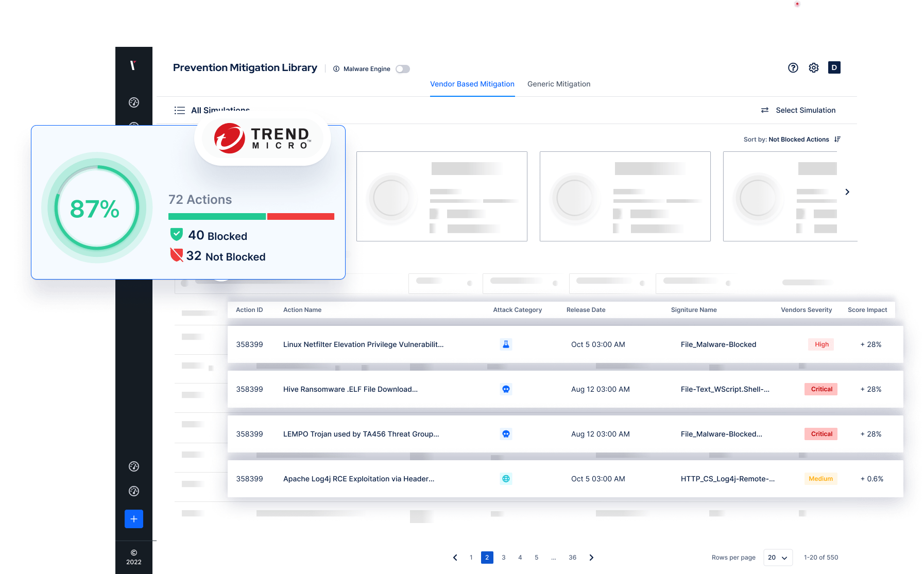The height and width of the screenshot is (574, 924).
Task: Click the info icon next to Malware Engine
Action: click(336, 68)
